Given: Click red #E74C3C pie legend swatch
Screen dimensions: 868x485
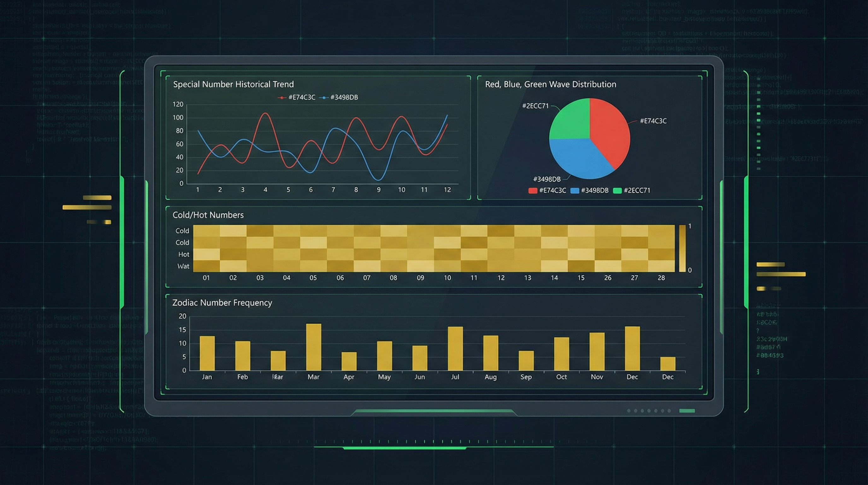Looking at the screenshot, I should pyautogui.click(x=533, y=191).
